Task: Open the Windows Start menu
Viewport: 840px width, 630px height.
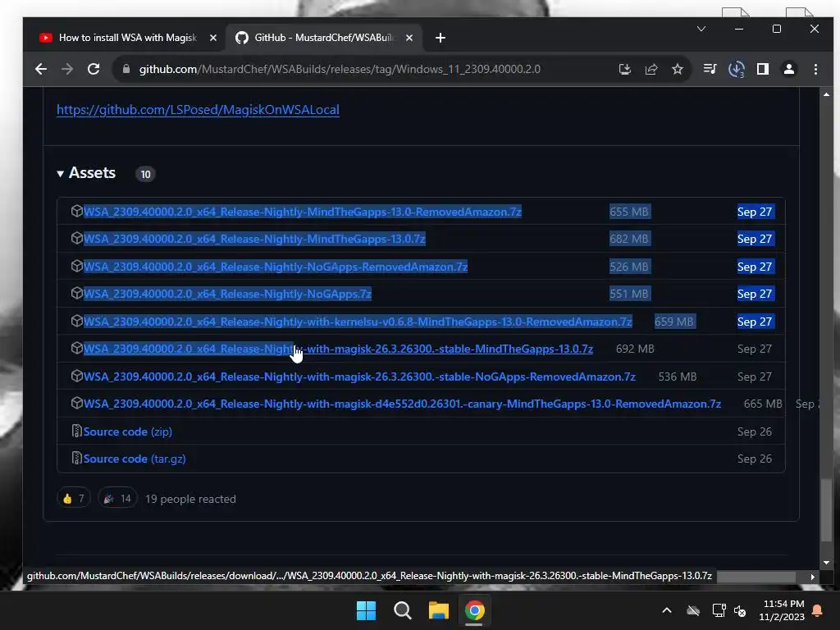Action: tap(367, 610)
